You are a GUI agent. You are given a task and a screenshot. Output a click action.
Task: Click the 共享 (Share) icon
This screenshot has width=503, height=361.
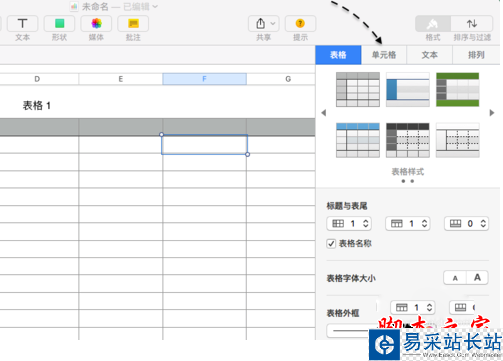pos(260,24)
